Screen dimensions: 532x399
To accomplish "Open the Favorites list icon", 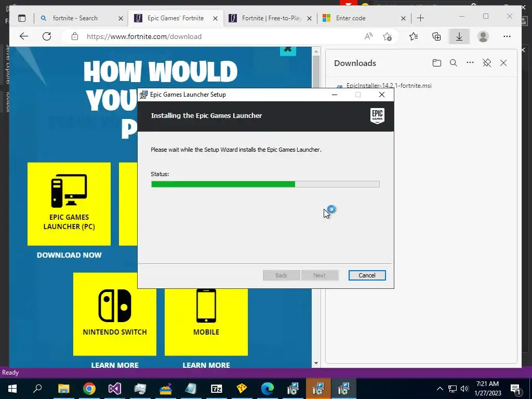I will coord(414,36).
